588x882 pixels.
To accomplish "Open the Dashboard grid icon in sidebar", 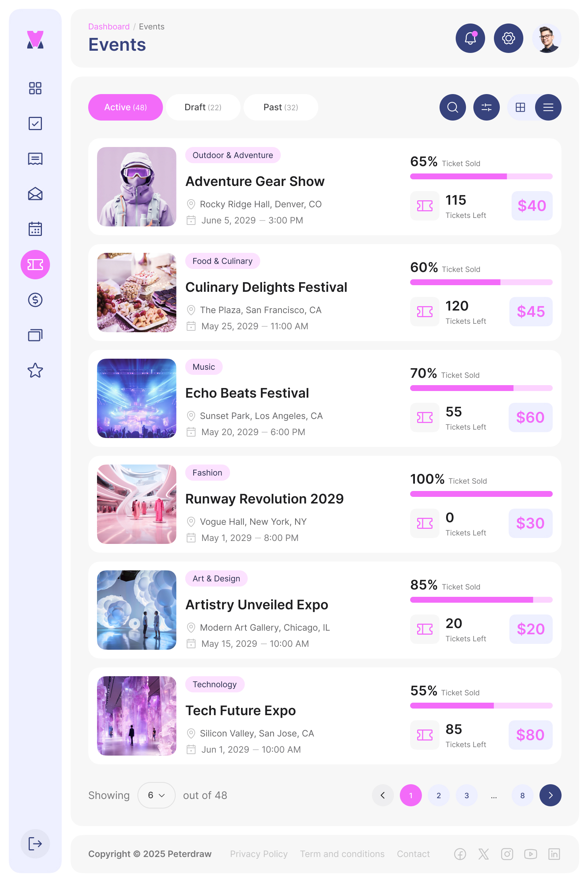I will pos(35,89).
